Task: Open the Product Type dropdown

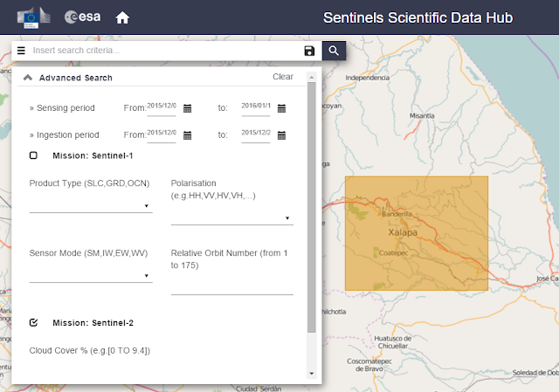Action: pyautogui.click(x=91, y=206)
